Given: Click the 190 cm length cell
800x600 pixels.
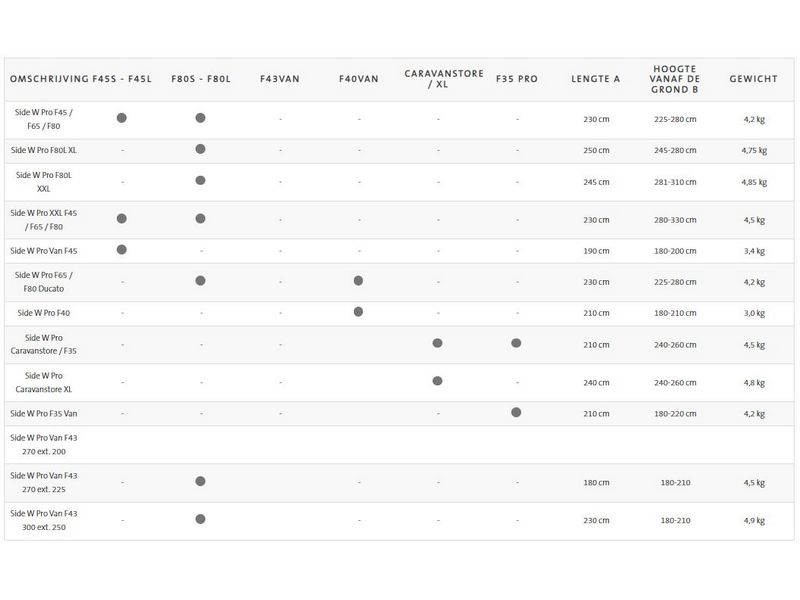Looking at the screenshot, I should (596, 250).
